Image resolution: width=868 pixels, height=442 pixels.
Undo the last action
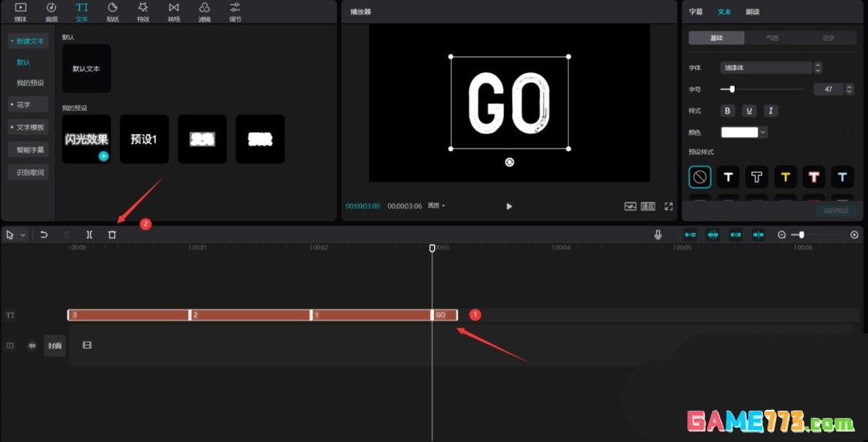pyautogui.click(x=44, y=235)
